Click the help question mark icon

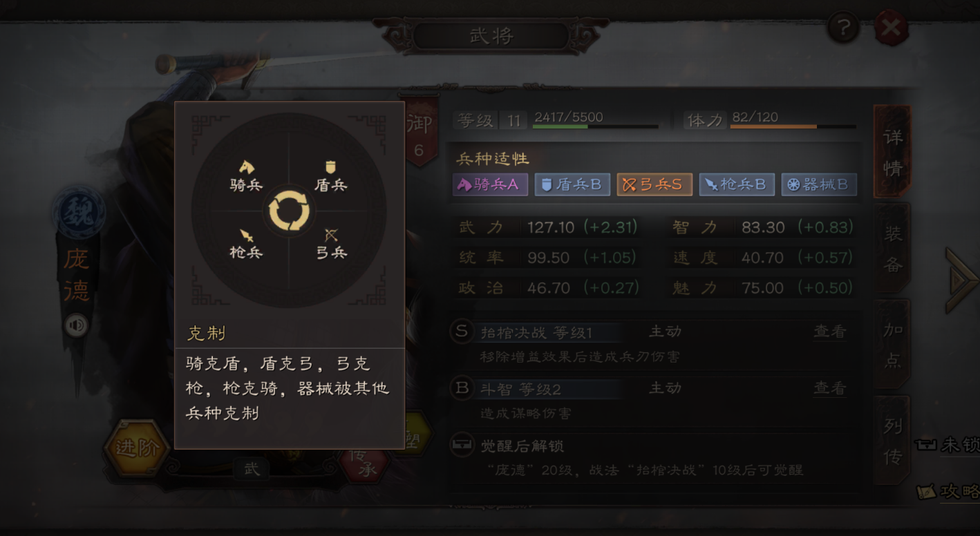pos(843,28)
